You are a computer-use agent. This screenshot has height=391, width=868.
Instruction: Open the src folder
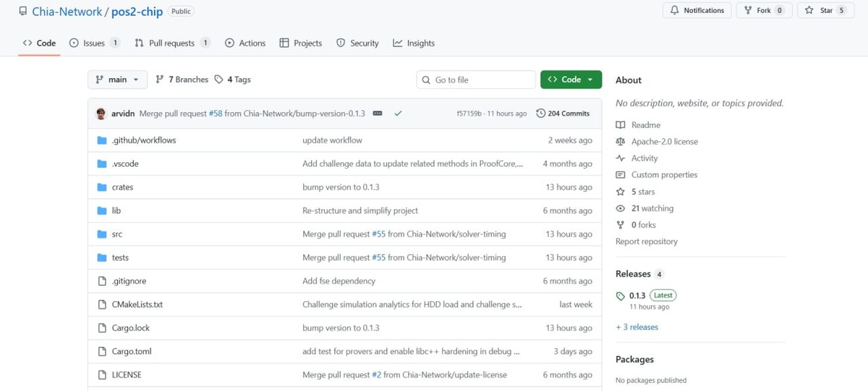click(x=116, y=234)
